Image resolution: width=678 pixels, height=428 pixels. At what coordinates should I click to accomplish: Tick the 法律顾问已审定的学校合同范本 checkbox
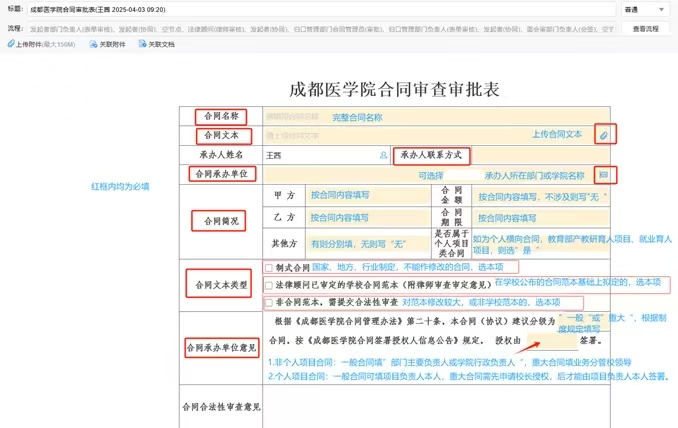tap(268, 284)
